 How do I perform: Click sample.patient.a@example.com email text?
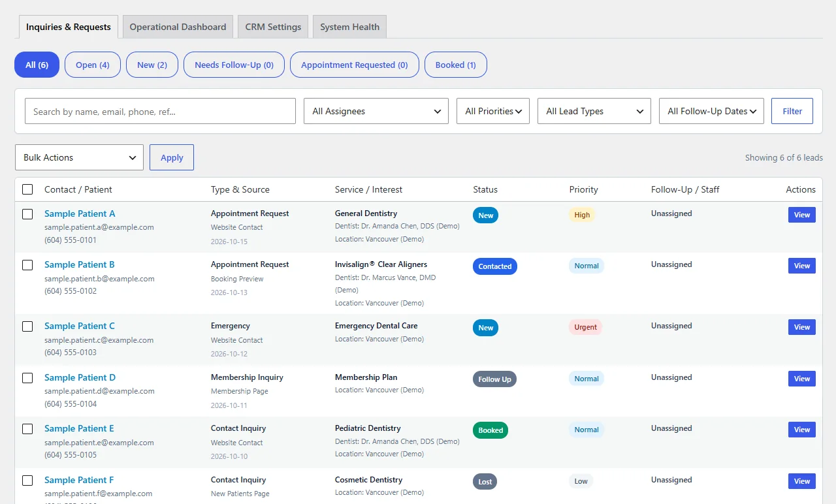(99, 227)
